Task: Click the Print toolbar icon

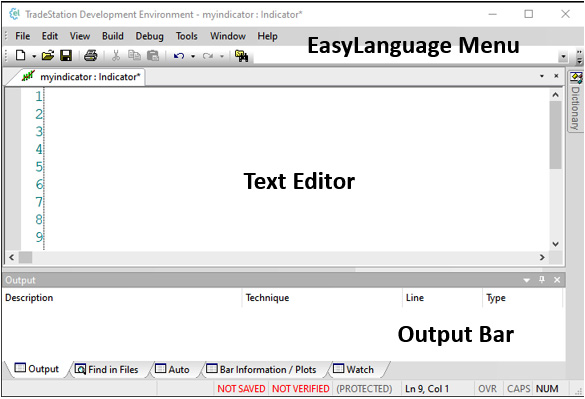Action: (91, 56)
